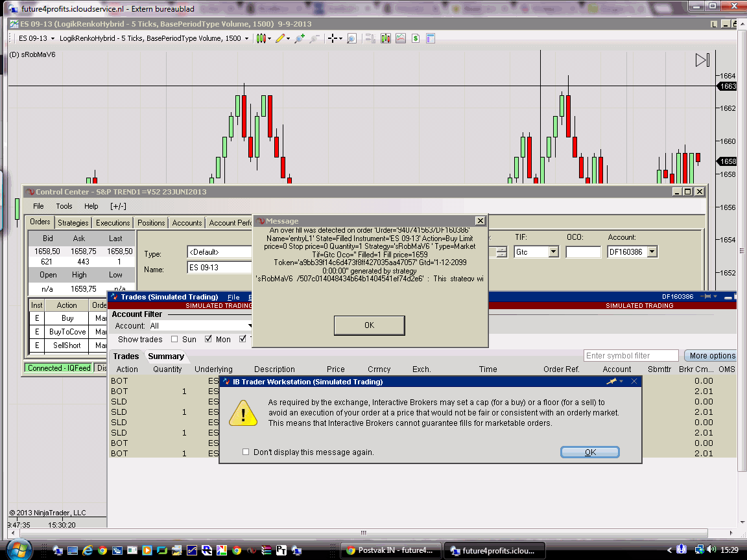Open the Account DF160386 dropdown
Image resolution: width=747 pixels, height=560 pixels.
(x=652, y=251)
